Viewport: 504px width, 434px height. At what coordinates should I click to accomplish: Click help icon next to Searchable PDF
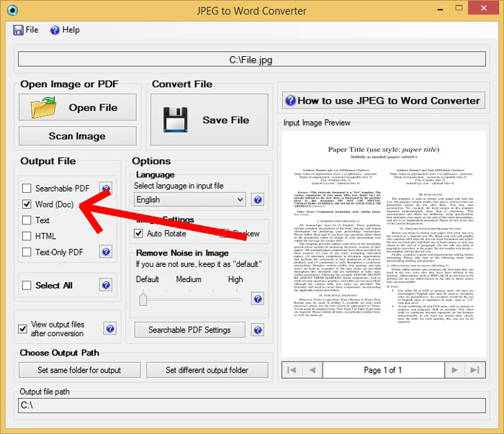pos(106,189)
